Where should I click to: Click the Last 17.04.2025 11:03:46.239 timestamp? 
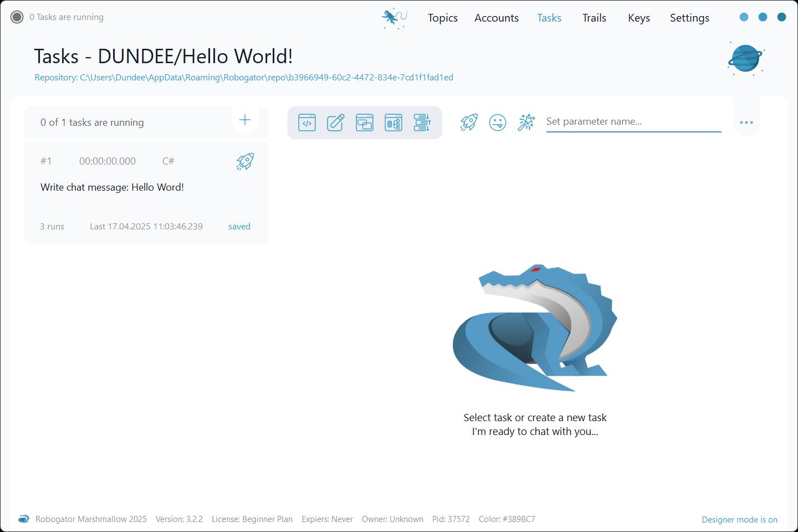tap(146, 227)
